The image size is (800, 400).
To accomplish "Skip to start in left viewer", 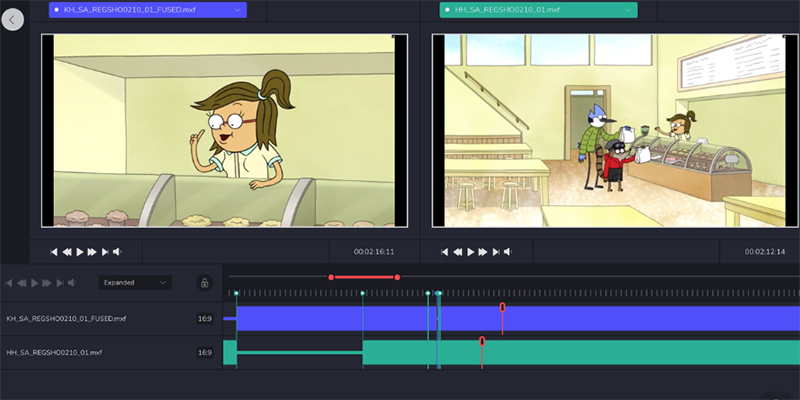I will (x=54, y=252).
